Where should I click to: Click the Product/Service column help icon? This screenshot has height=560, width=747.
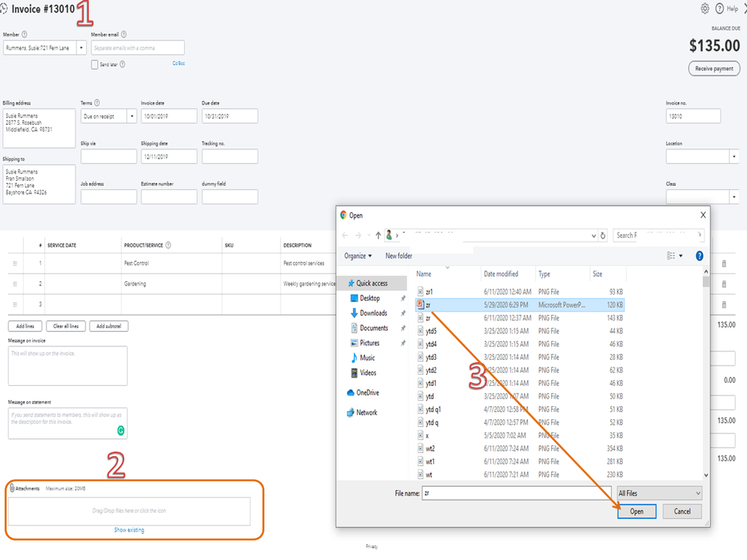pyautogui.click(x=168, y=245)
